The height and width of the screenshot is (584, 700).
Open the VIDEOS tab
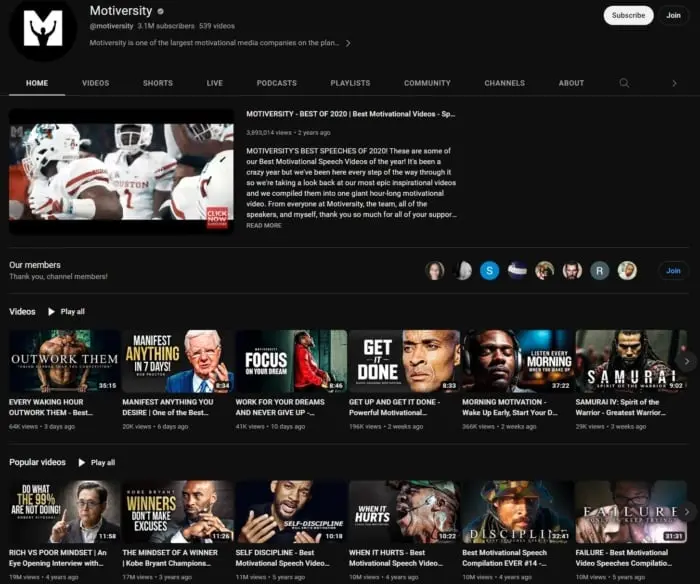pyautogui.click(x=96, y=83)
